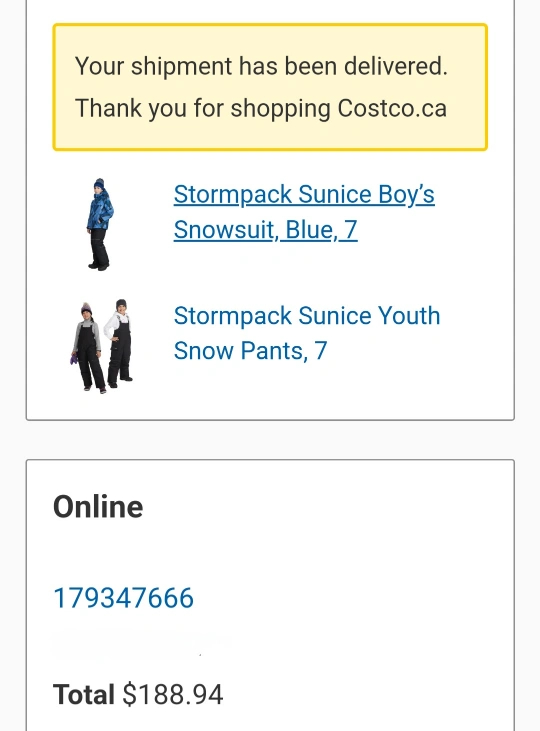Image resolution: width=540 pixels, height=731 pixels.
Task: Click the 'Snow Pants, 7' link line
Action: (x=250, y=351)
